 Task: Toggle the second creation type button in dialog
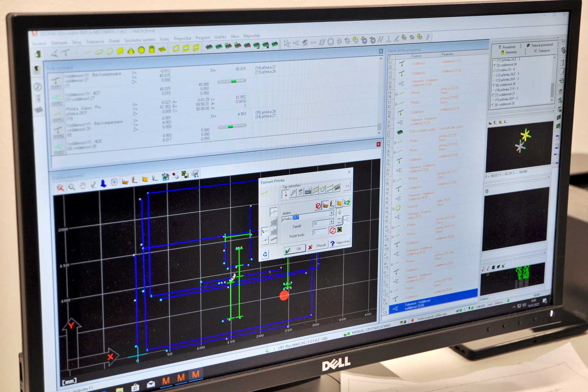point(293,193)
